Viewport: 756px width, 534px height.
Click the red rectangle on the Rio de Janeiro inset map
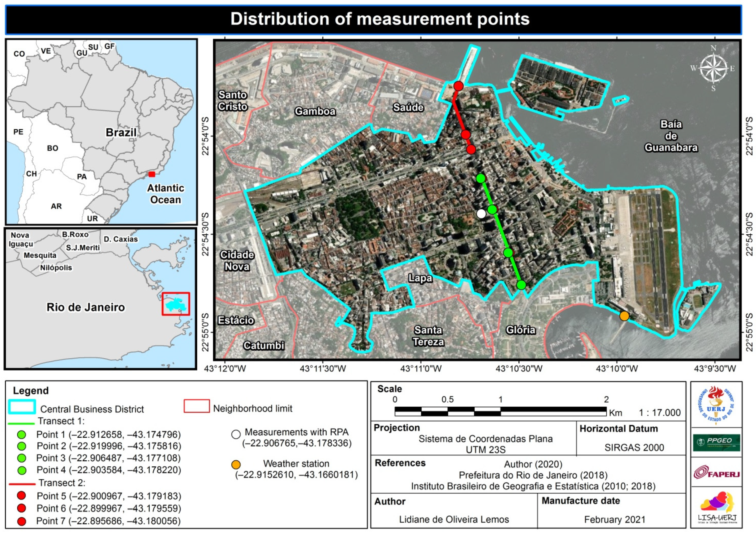point(176,304)
